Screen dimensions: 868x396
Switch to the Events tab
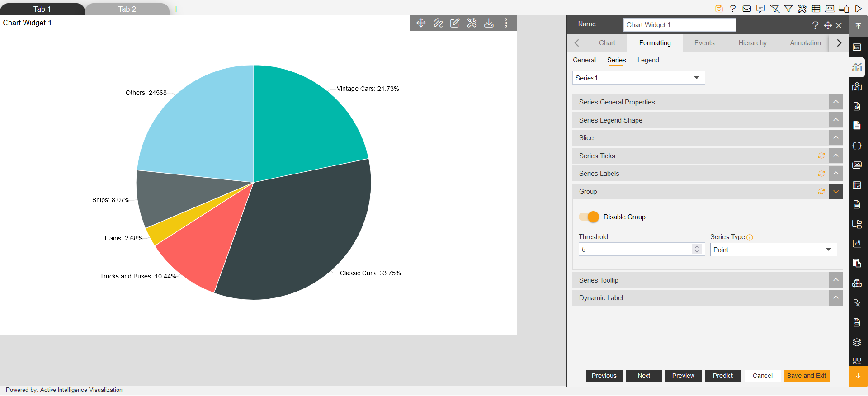pyautogui.click(x=704, y=43)
